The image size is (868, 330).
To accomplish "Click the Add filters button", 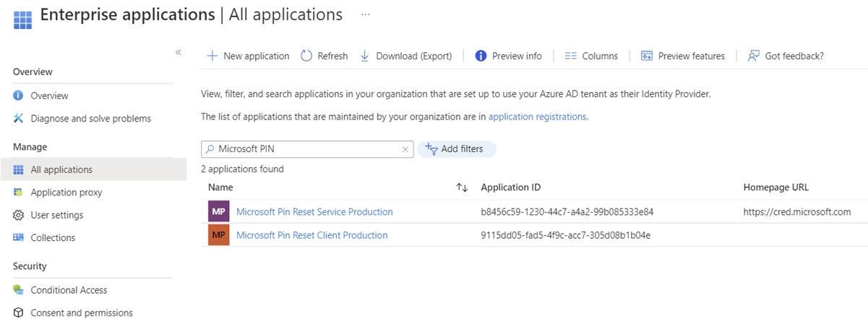I will coord(456,149).
